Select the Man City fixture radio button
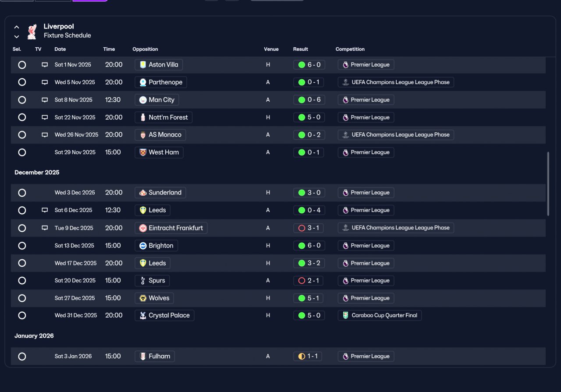Viewport: 561px width, 392px height. point(22,100)
